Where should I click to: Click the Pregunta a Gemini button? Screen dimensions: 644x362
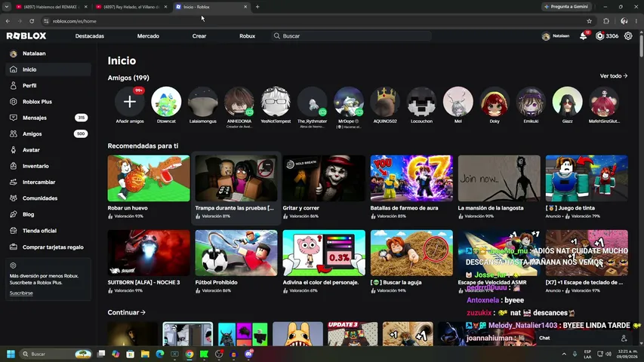tap(566, 7)
